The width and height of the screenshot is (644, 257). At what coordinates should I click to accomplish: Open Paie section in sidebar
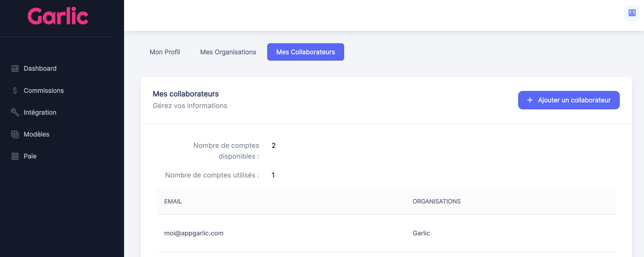30,156
